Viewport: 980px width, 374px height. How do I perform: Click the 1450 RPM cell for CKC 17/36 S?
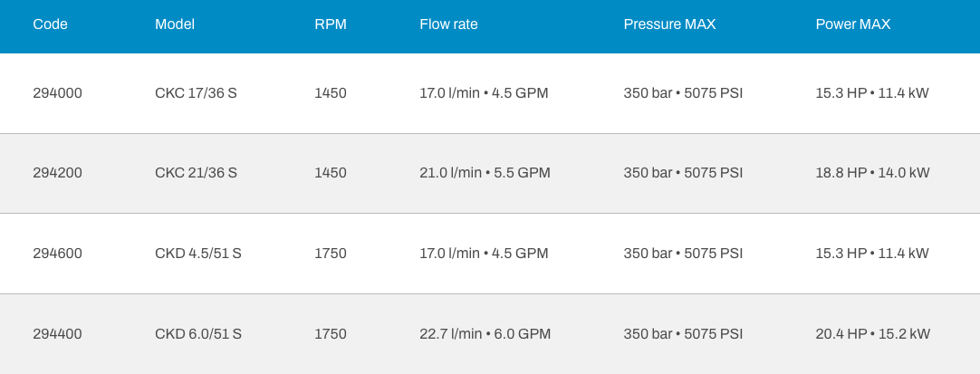[330, 92]
